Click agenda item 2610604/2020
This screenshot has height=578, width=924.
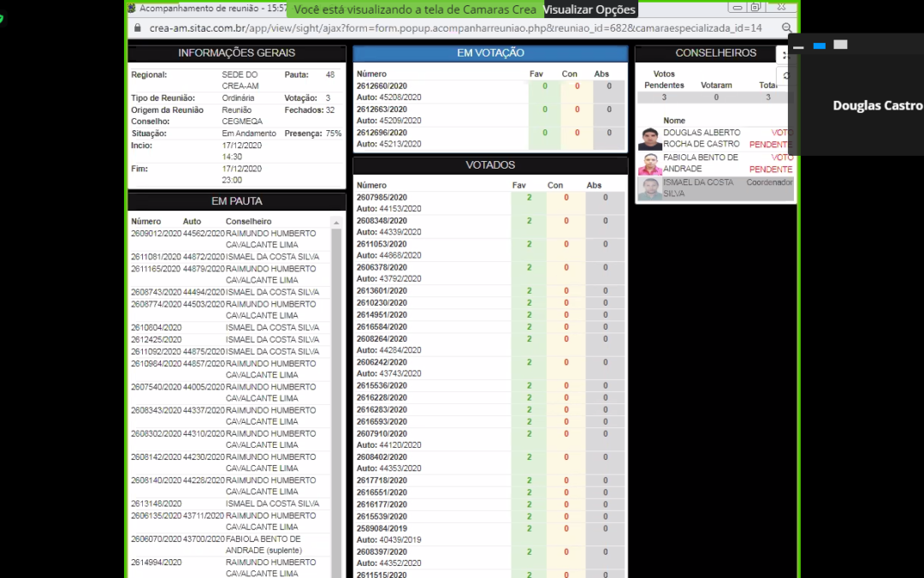coord(157,328)
